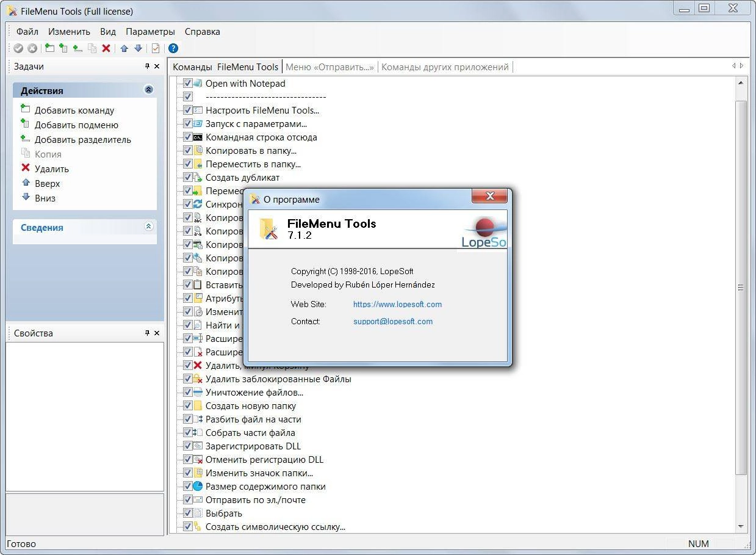Select the 'Команды FileMenu Tools' tab
This screenshot has width=756, height=555.
click(x=225, y=67)
